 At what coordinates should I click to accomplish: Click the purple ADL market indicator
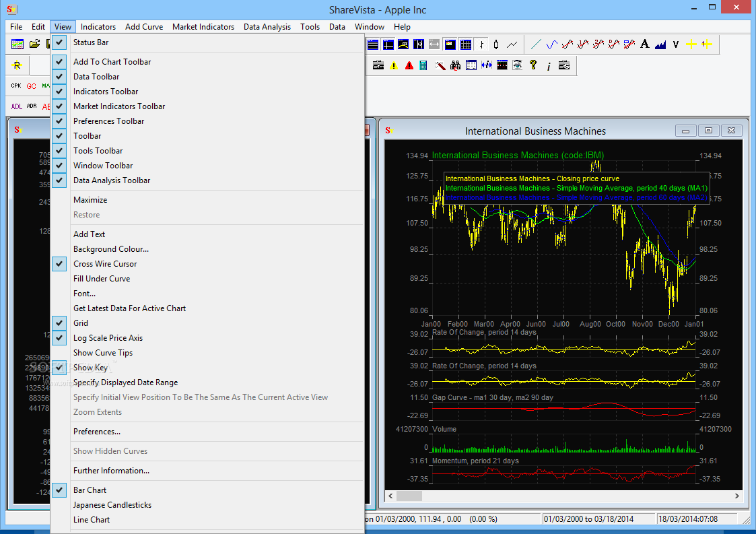(x=16, y=106)
